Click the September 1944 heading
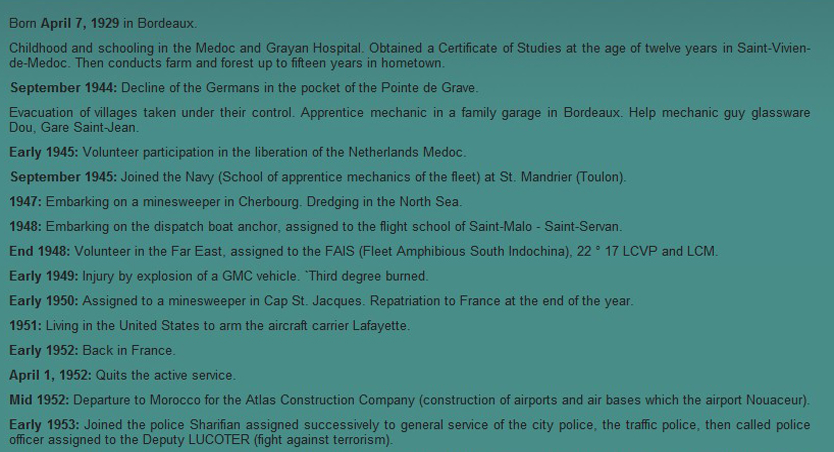This screenshot has width=834, height=452. click(63, 88)
